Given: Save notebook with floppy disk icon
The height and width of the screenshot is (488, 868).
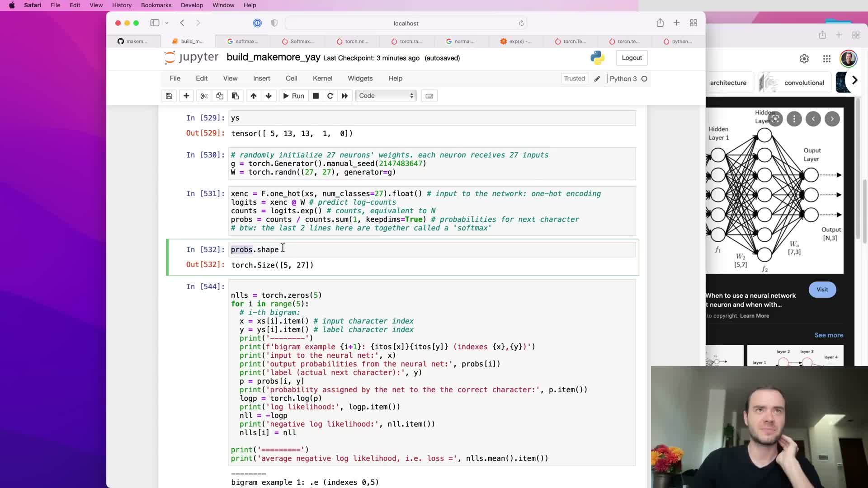Looking at the screenshot, I should 169,96.
